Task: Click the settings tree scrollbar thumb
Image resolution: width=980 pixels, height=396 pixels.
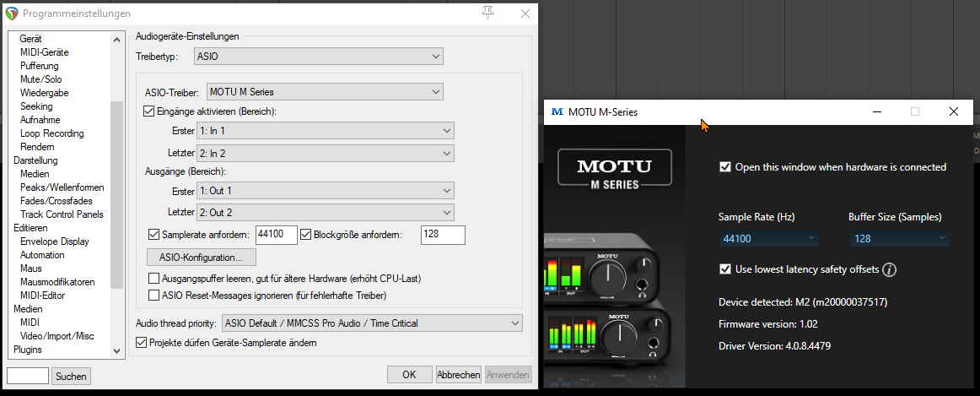Action: click(117, 194)
